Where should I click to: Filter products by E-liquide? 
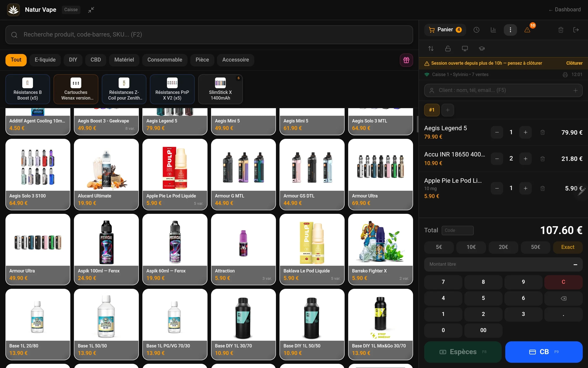pyautogui.click(x=45, y=60)
